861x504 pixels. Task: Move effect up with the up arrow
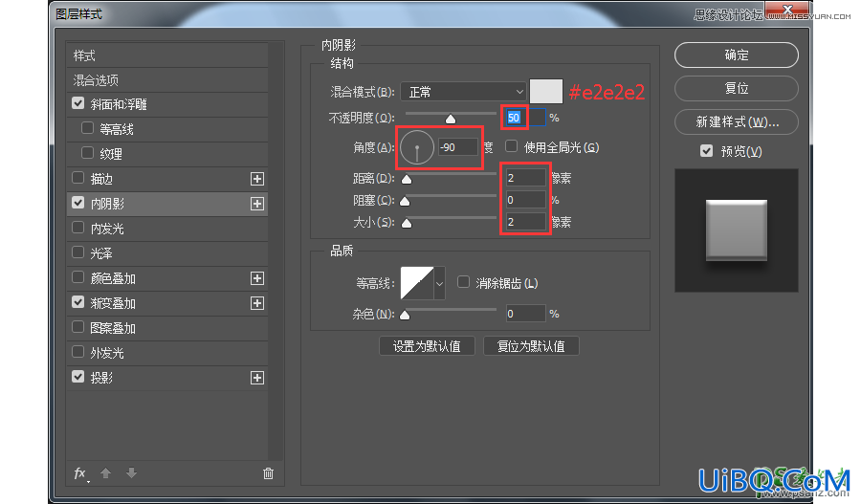coord(105,472)
